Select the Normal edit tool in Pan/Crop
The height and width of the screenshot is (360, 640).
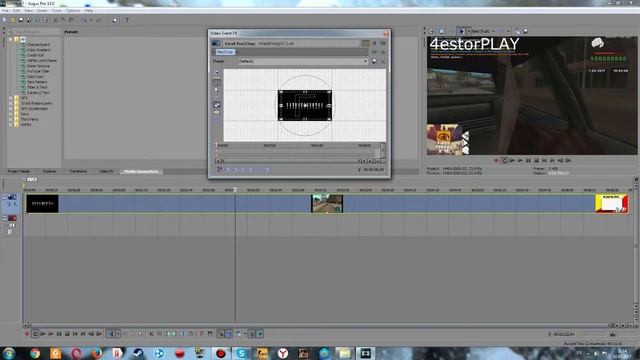point(217,83)
